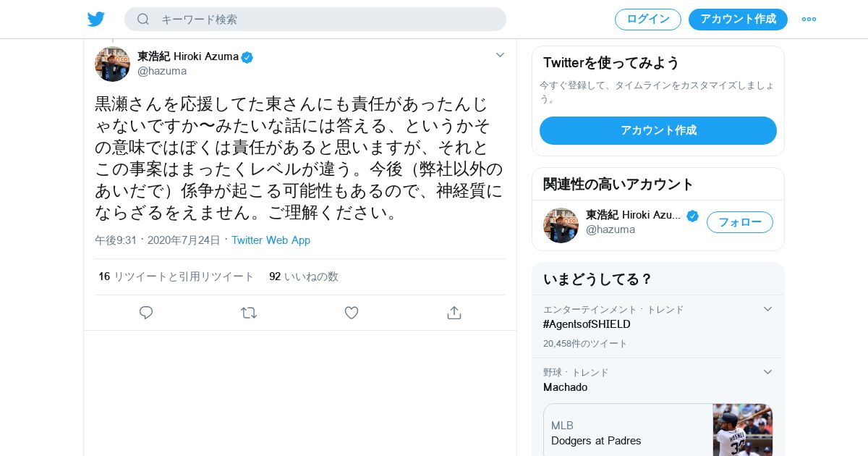This screenshot has height=456, width=868.
Task: Open Hiroki Azuma's tweet profile avatar
Action: pyautogui.click(x=112, y=64)
